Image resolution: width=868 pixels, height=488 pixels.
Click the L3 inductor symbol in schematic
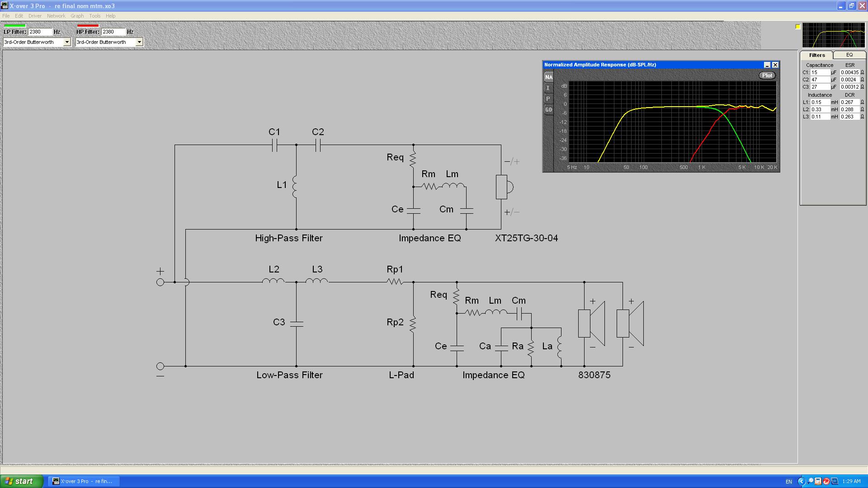coord(317,281)
